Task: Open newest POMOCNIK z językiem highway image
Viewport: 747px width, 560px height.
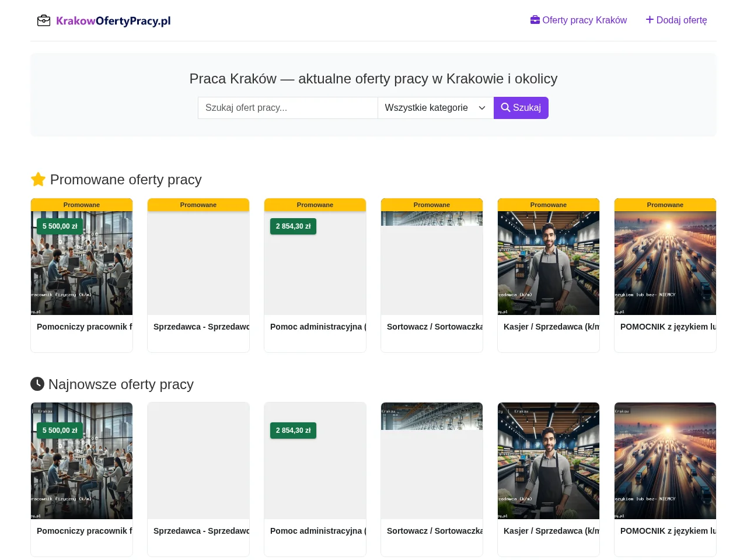Action: pyautogui.click(x=665, y=461)
